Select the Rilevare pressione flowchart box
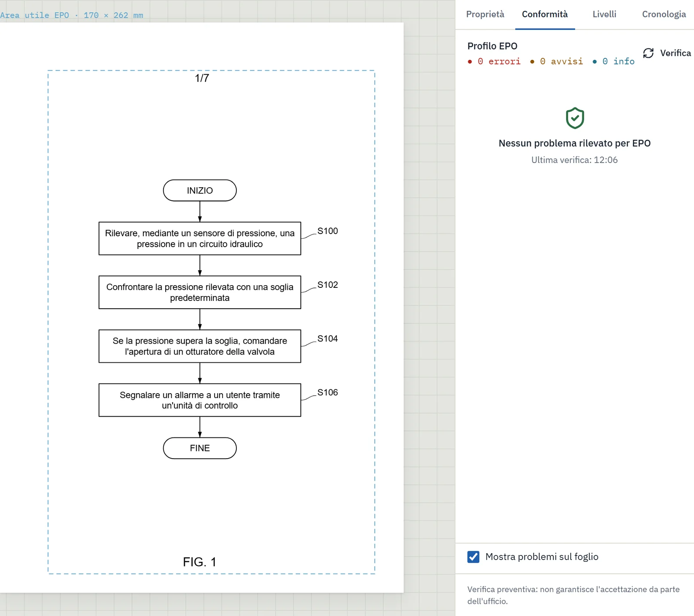694x616 pixels. (x=200, y=238)
